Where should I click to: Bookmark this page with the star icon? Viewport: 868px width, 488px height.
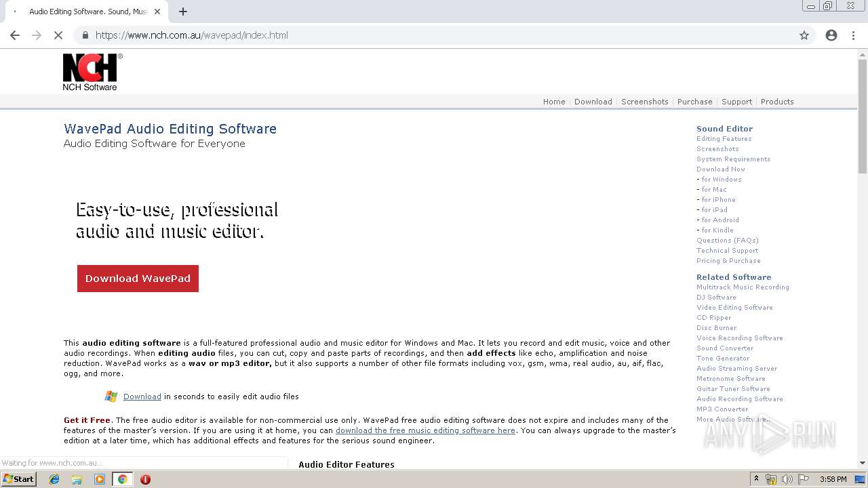pyautogui.click(x=804, y=35)
